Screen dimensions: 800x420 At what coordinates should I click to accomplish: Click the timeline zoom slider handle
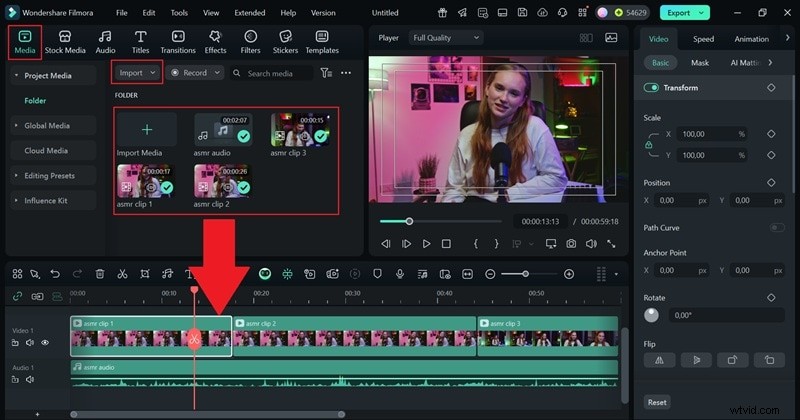click(x=525, y=275)
